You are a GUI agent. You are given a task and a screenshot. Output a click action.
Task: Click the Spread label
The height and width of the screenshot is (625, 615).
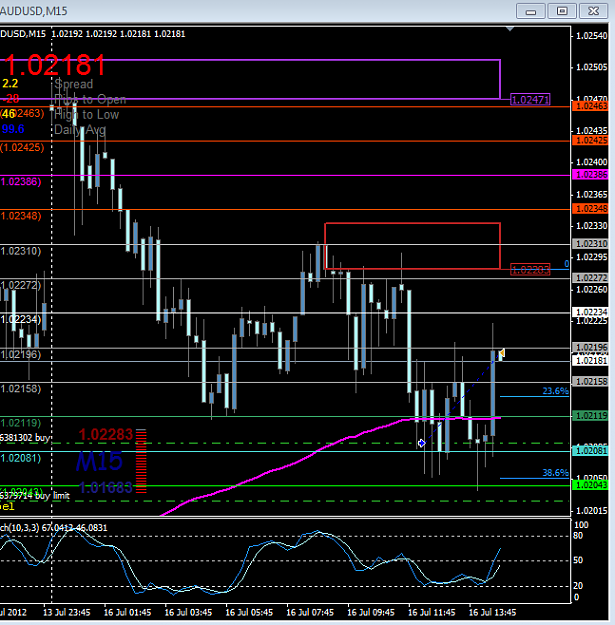[x=74, y=84]
